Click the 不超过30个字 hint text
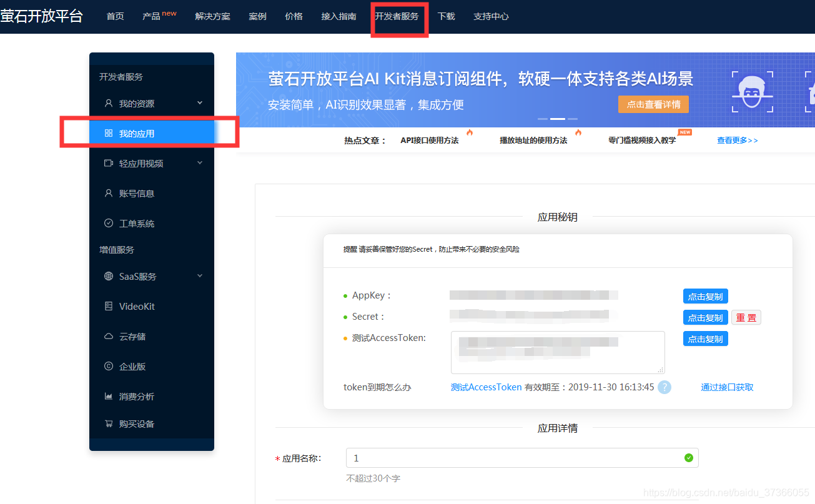 pos(373,478)
